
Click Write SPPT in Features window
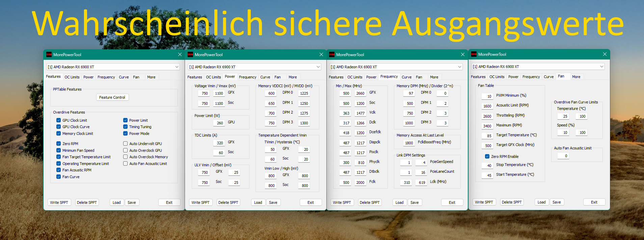click(x=59, y=202)
